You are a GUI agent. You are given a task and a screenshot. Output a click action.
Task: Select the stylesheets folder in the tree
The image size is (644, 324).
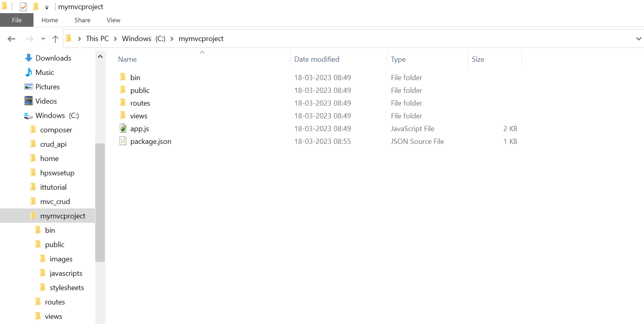[x=67, y=287]
